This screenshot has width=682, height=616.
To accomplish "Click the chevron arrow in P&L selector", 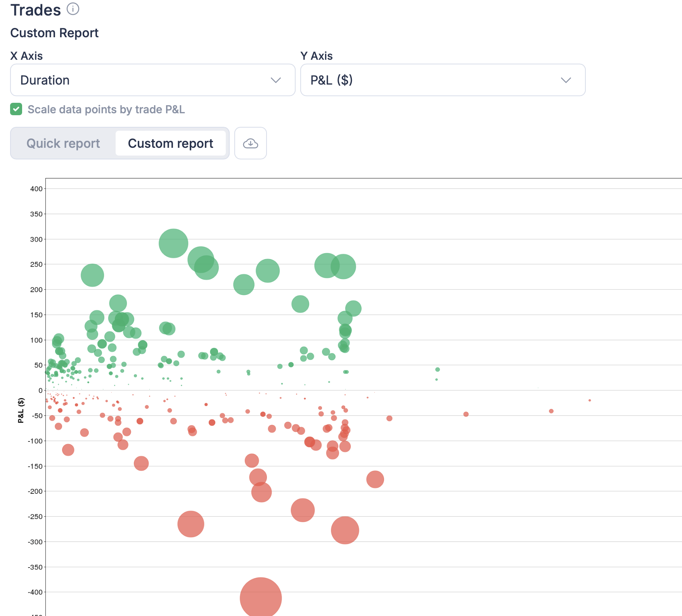I will tap(566, 80).
